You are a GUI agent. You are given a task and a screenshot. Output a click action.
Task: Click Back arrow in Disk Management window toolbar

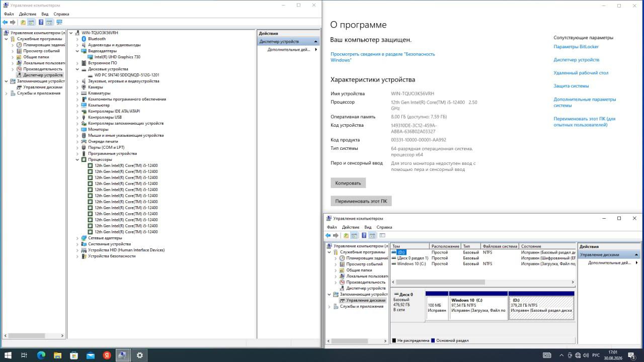328,235
